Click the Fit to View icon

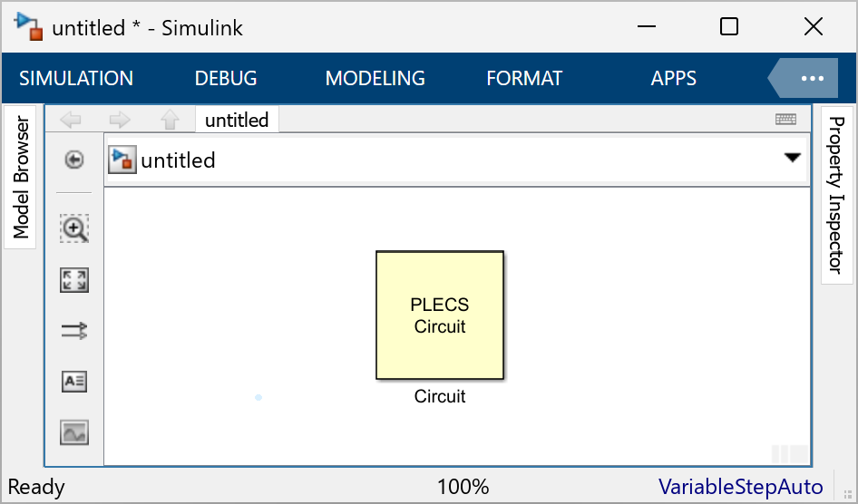74,280
